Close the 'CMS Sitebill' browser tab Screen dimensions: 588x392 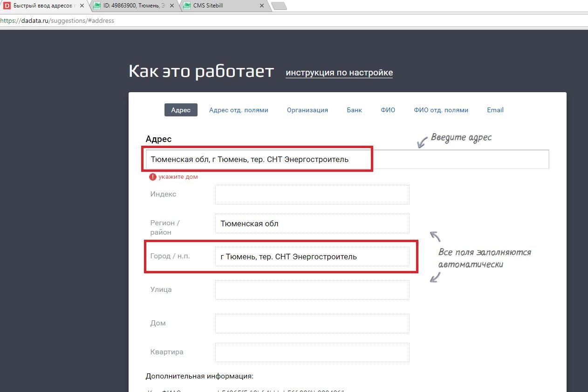(261, 6)
